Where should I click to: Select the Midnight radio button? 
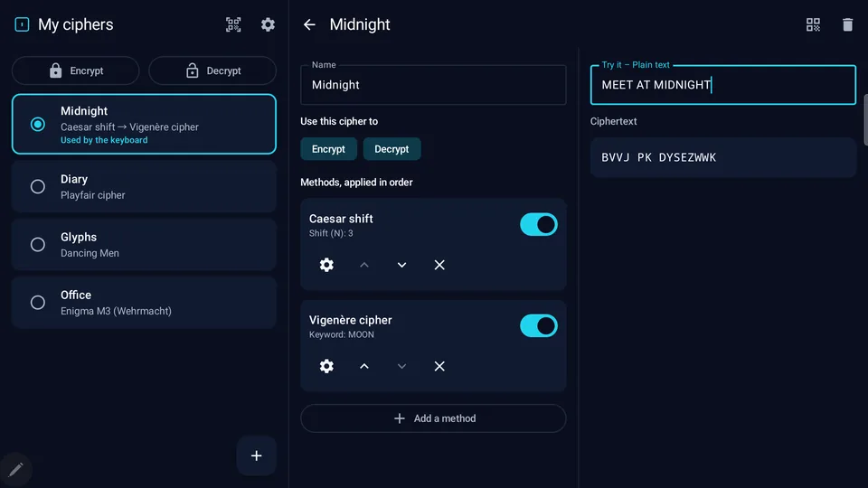[x=38, y=125]
